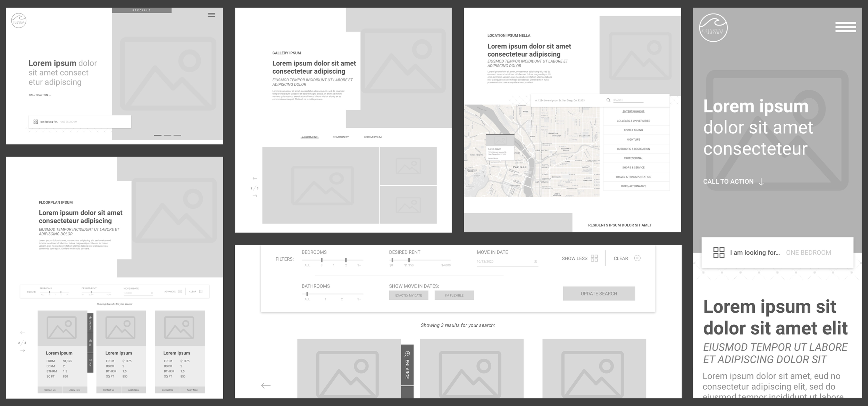The width and height of the screenshot is (868, 406).
Task: Select the NIGHTLIFE map category
Action: [x=633, y=140]
